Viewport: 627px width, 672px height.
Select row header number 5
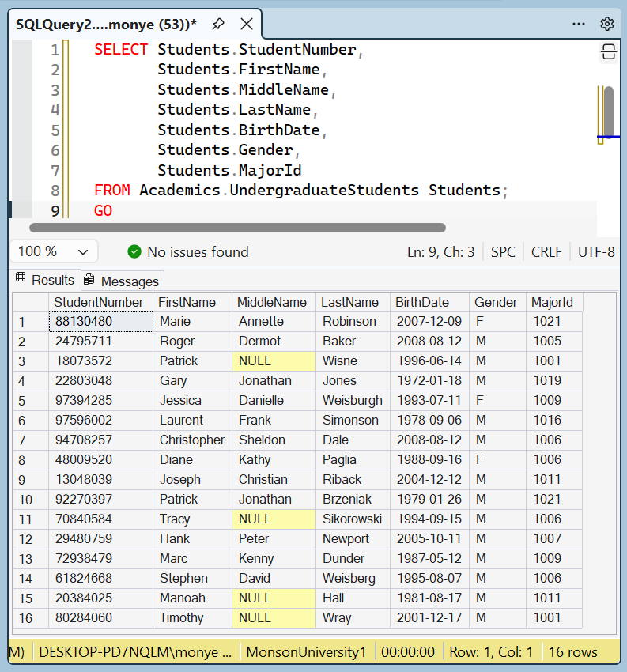tap(30, 401)
